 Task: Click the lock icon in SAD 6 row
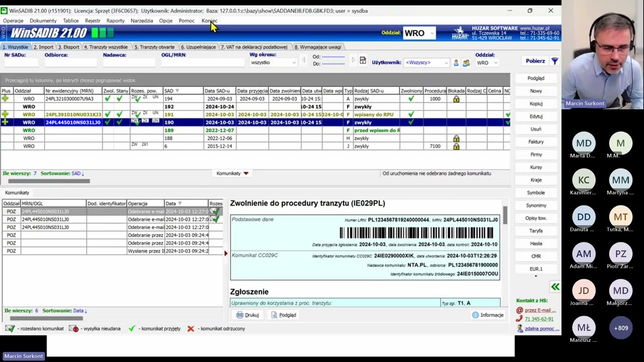[456, 146]
